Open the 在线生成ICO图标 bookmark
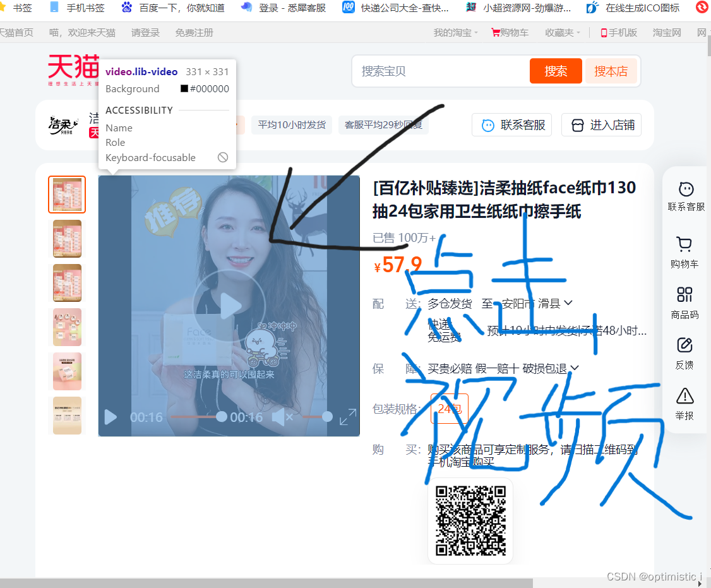 tap(633, 8)
